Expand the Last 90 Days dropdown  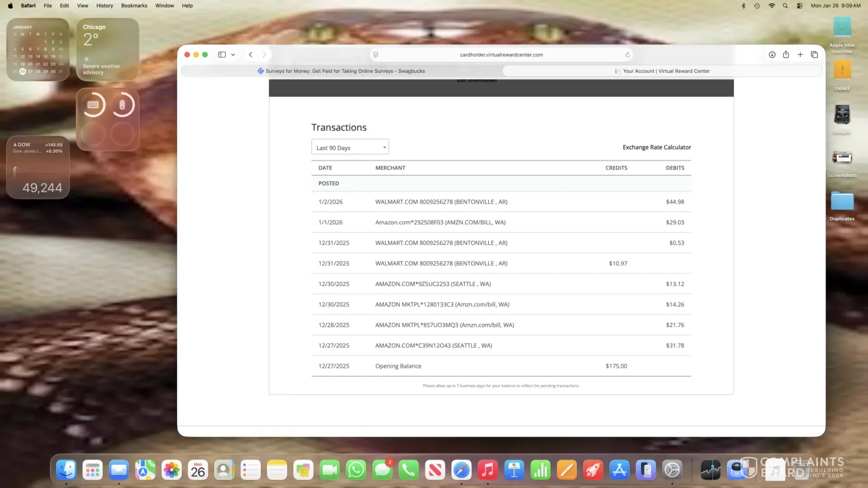click(x=350, y=147)
